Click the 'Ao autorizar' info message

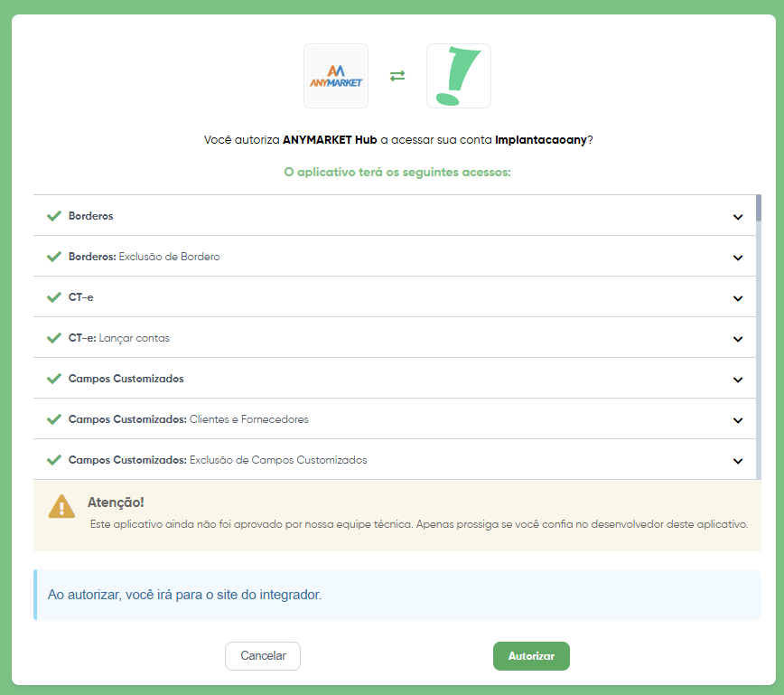point(184,595)
